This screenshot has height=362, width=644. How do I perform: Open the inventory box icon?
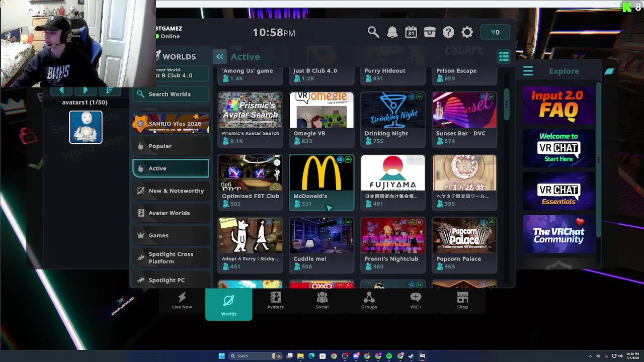pos(429,33)
